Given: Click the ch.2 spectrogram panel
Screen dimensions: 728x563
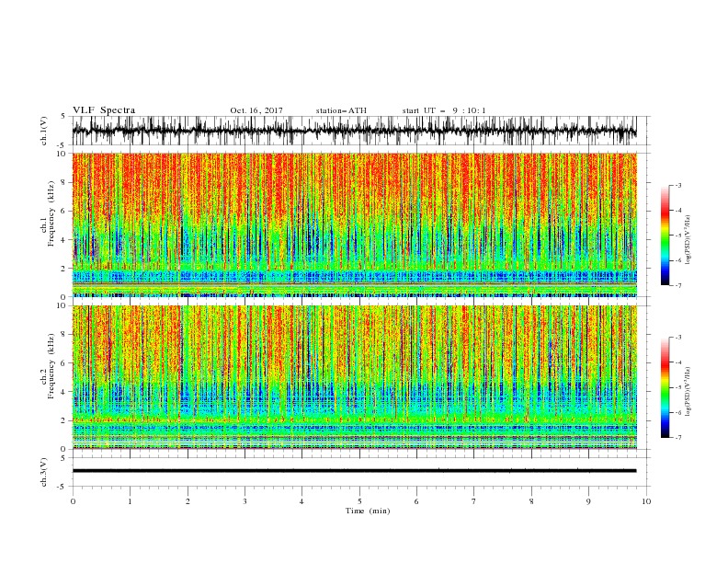Looking at the screenshot, I should [354, 377].
